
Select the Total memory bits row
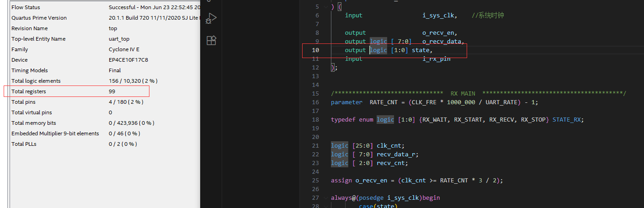(104, 123)
